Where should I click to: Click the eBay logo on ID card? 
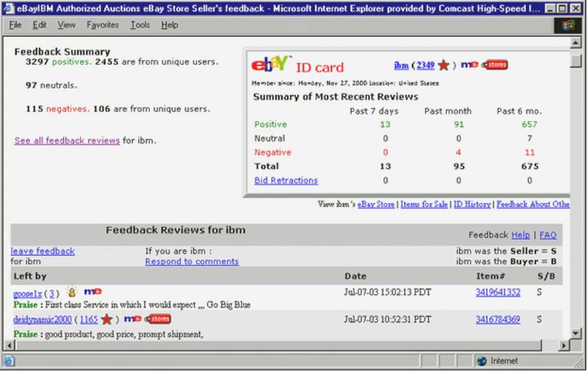click(271, 64)
